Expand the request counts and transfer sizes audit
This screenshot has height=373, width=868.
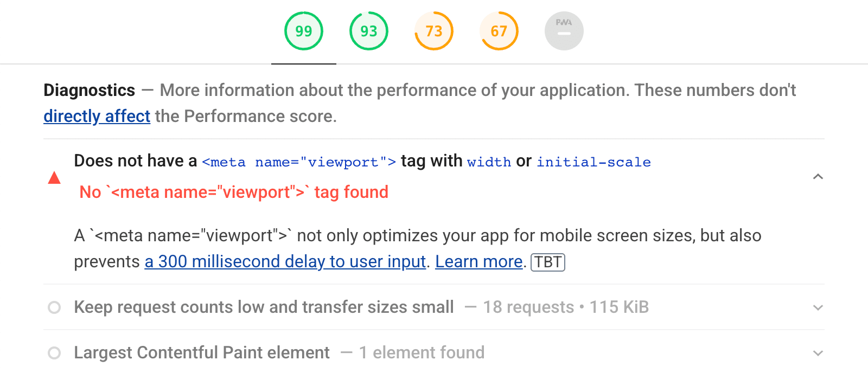[818, 307]
